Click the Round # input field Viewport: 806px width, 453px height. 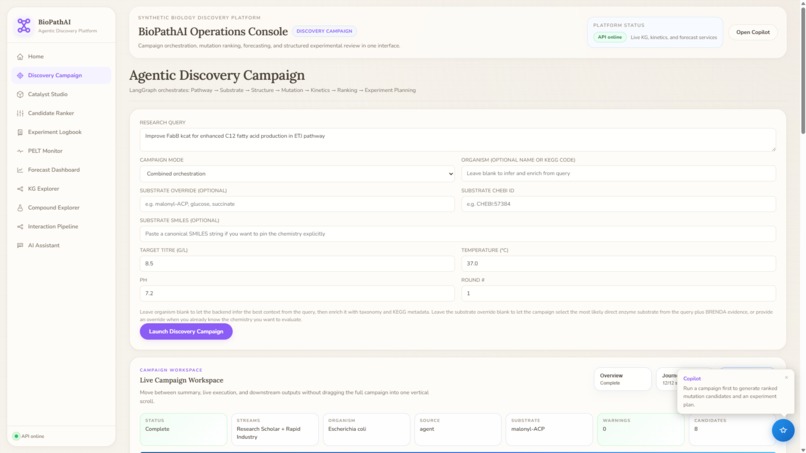(618, 294)
